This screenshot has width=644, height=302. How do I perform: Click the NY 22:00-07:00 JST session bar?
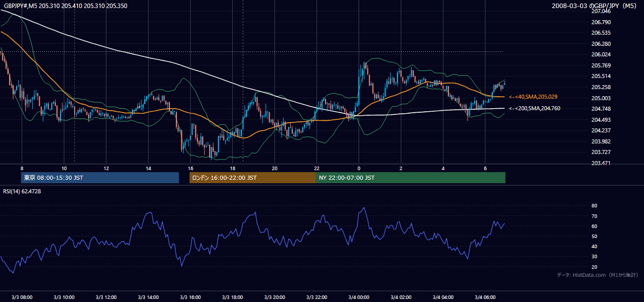point(411,178)
